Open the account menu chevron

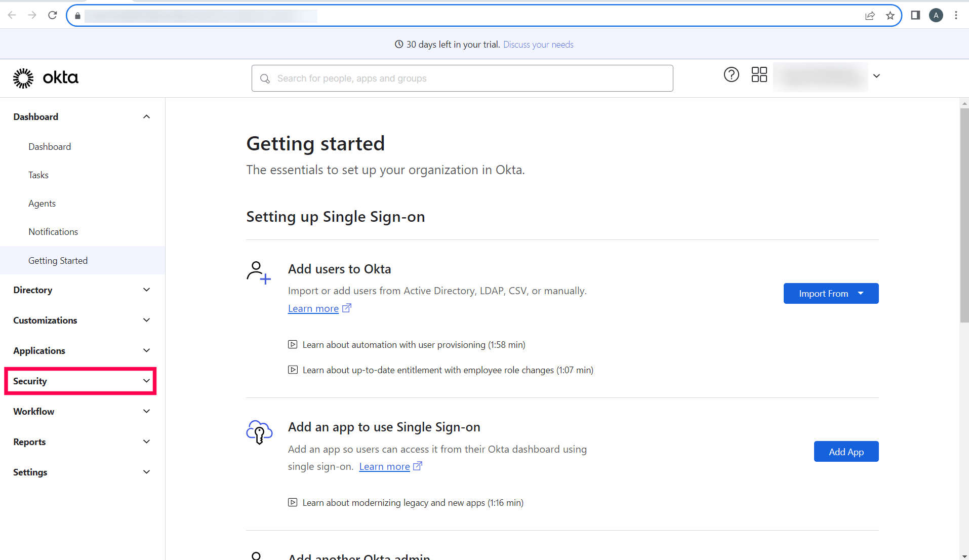point(876,76)
